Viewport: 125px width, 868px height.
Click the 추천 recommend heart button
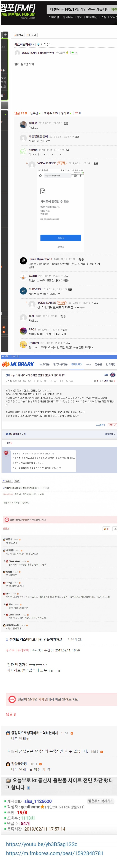(112, 425)
